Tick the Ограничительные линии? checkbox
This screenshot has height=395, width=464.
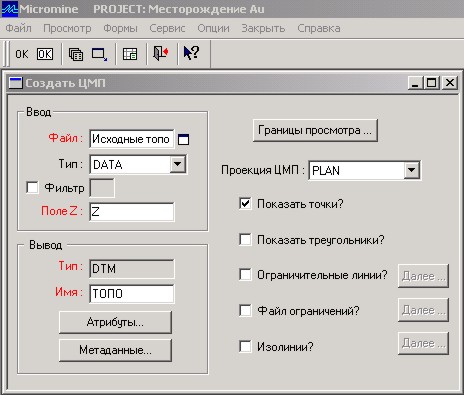245,275
